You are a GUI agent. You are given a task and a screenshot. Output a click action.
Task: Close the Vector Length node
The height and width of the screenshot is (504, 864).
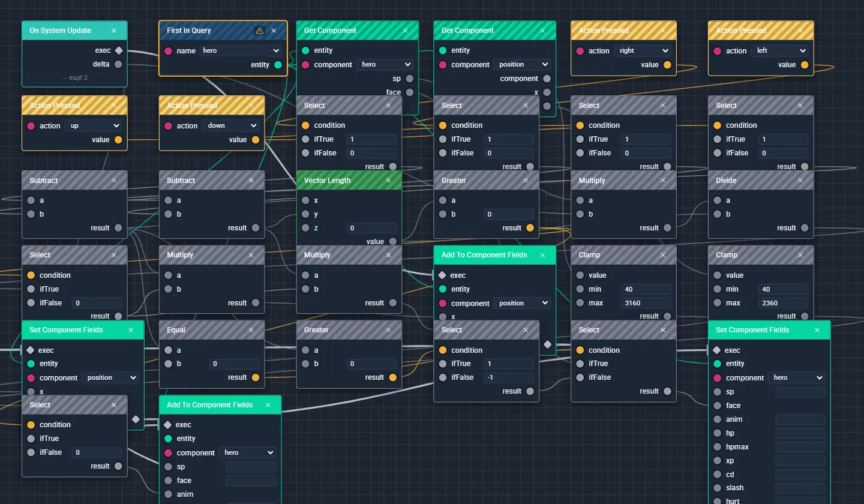pos(388,181)
